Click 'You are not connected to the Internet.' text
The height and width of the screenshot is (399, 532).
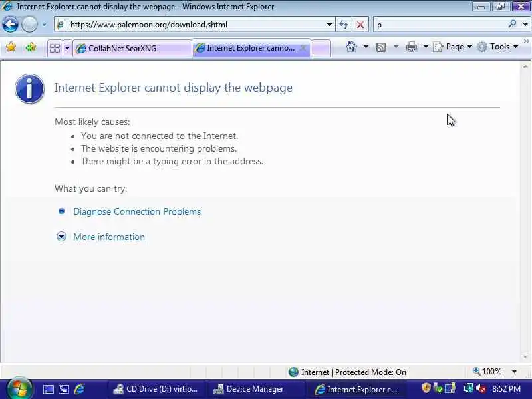coord(160,136)
